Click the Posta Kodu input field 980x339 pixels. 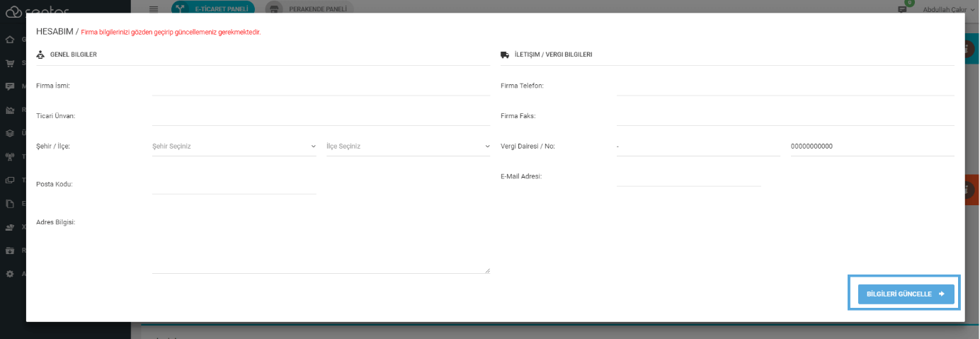(x=234, y=184)
